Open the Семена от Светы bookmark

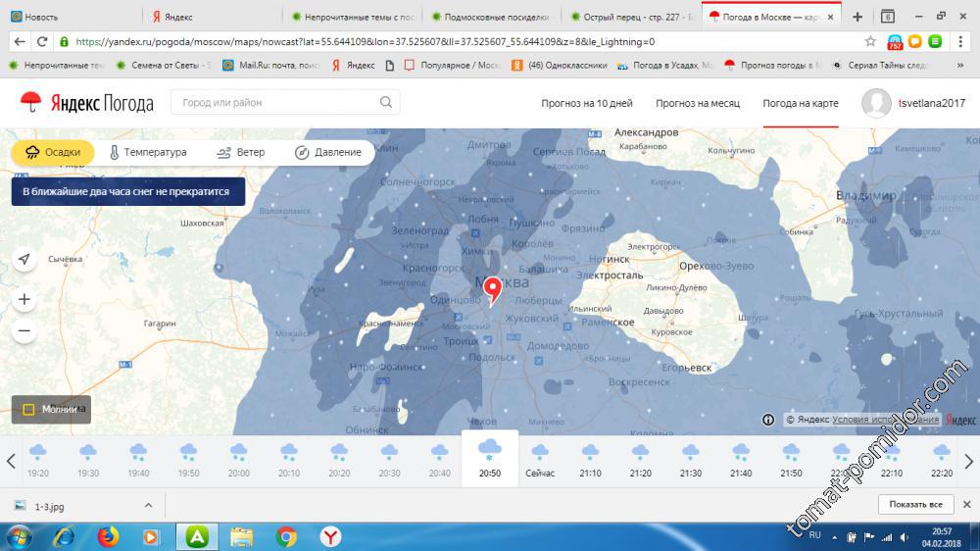164,65
